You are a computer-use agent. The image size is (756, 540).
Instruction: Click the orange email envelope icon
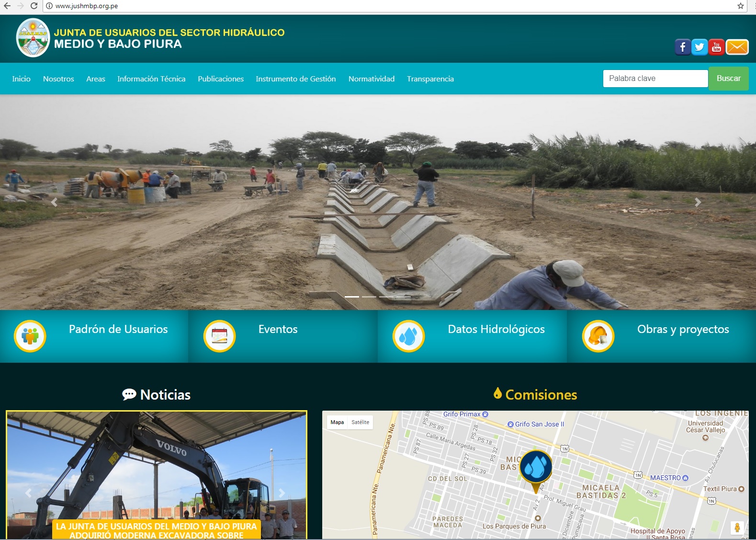click(x=737, y=47)
